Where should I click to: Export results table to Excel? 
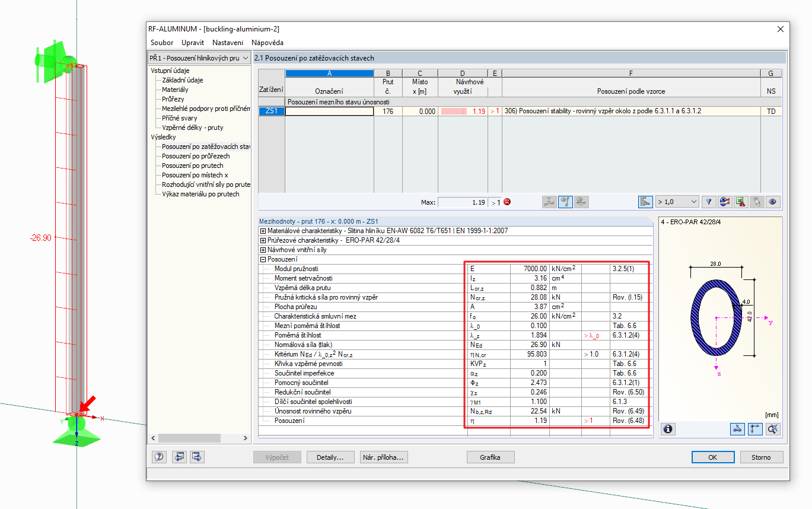[740, 202]
